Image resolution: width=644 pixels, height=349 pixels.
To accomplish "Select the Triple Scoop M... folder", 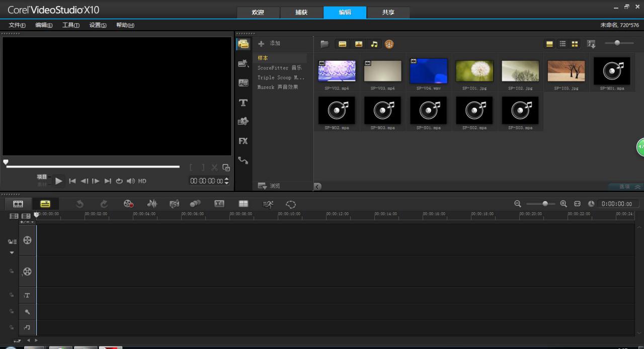I will 281,77.
